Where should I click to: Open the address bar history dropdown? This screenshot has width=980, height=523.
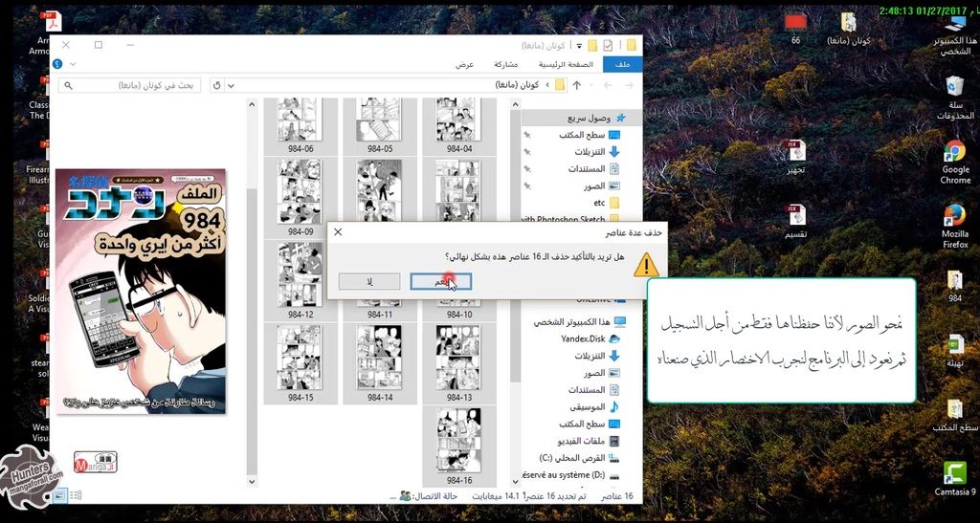coord(232,85)
